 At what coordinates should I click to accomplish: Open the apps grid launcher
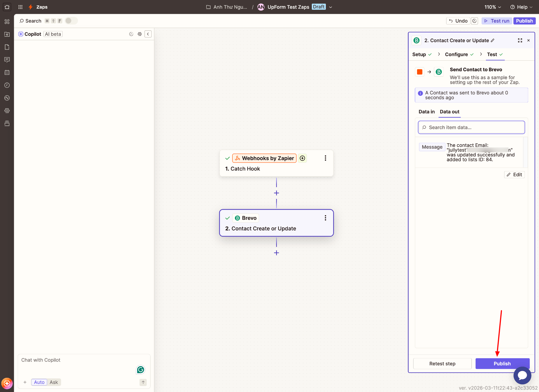click(x=20, y=7)
